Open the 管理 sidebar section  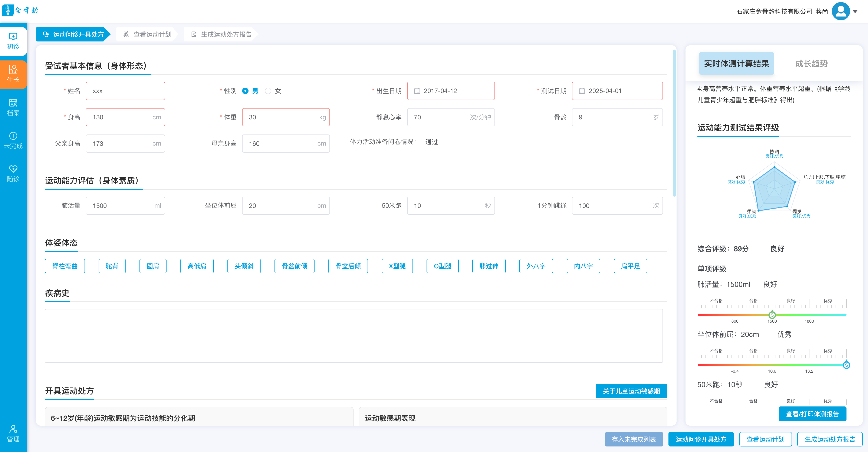13,433
